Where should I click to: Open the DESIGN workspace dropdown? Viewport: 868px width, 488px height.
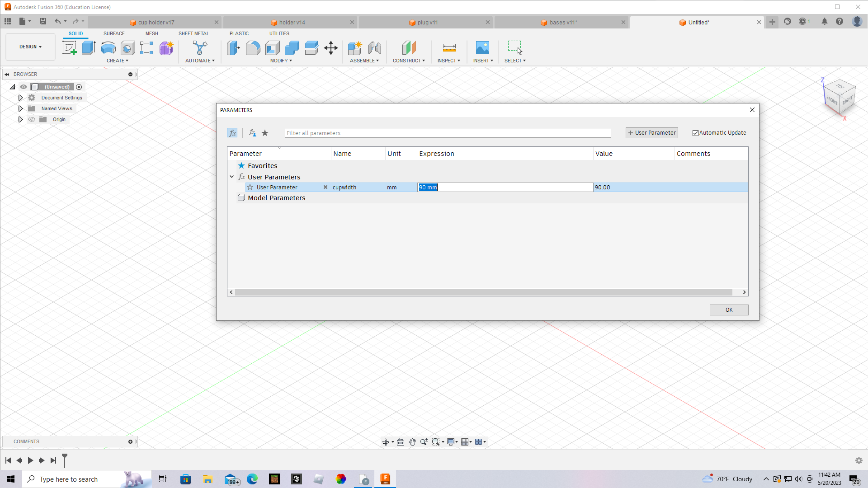(30, 47)
